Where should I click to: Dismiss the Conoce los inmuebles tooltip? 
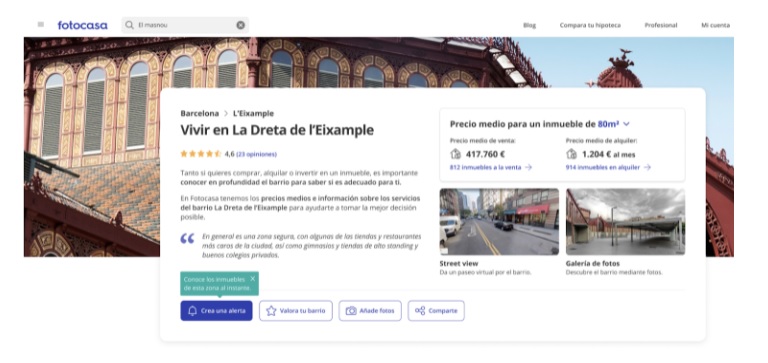[252, 279]
